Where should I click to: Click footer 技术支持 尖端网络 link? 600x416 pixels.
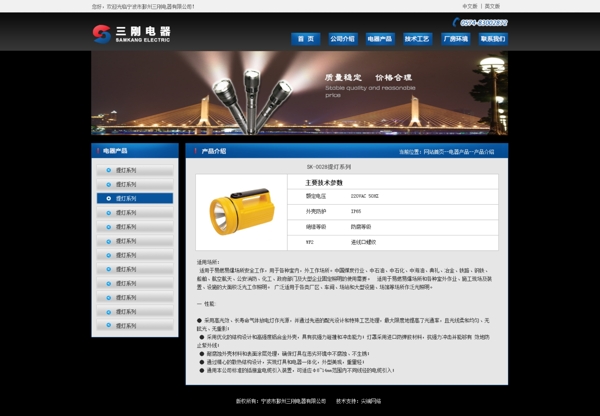tap(359, 401)
